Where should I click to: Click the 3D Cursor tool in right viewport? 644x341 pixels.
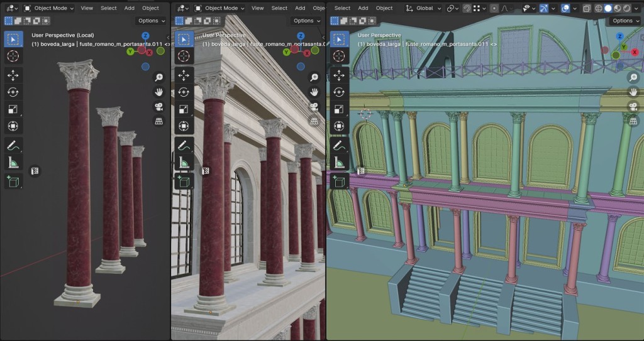(x=340, y=57)
